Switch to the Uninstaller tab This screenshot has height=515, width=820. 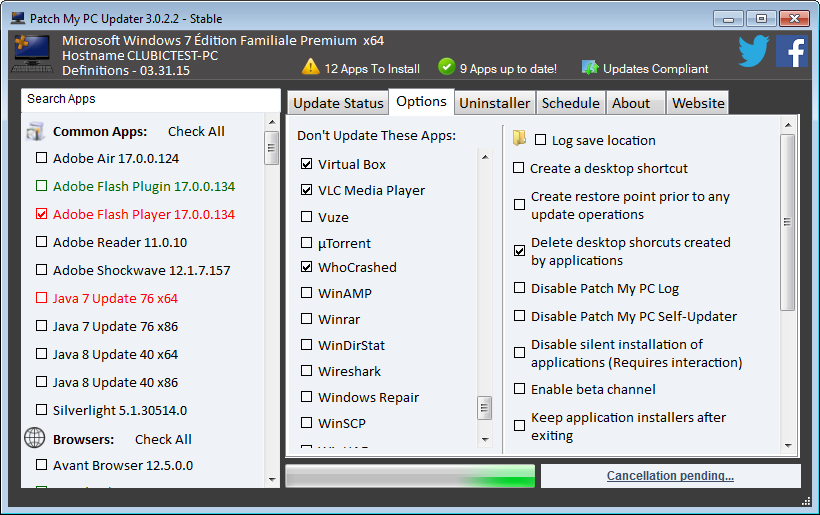point(494,103)
